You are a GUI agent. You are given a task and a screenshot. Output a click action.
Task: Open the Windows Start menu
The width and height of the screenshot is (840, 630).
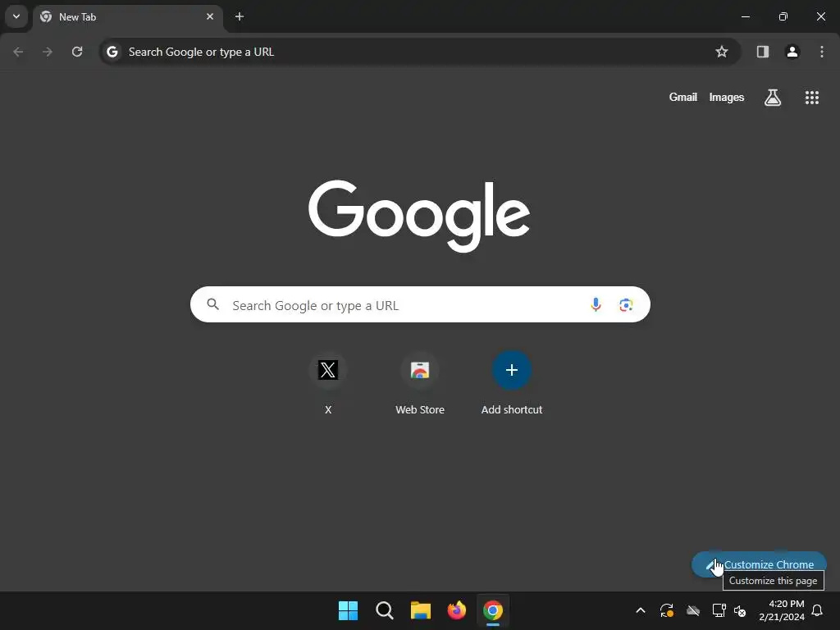pos(348,610)
